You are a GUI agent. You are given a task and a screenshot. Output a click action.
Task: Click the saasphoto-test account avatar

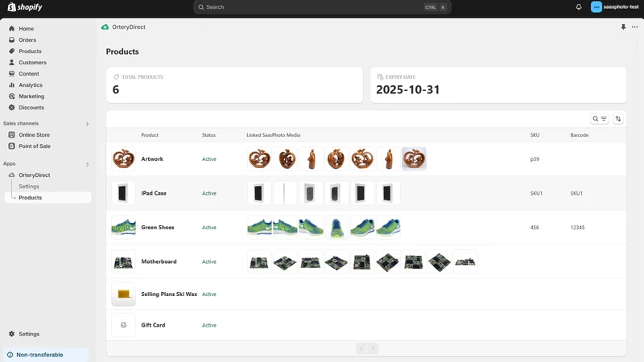point(596,7)
